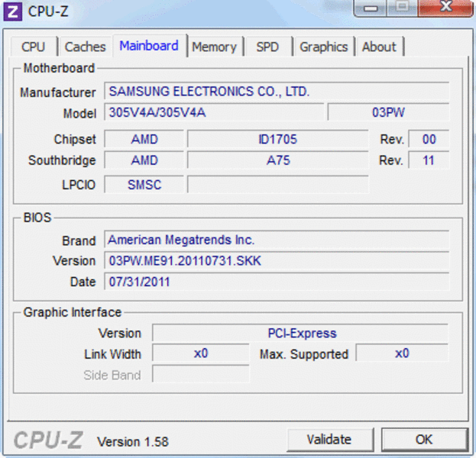Click the Southbridge Rev. 11 value

(429, 160)
